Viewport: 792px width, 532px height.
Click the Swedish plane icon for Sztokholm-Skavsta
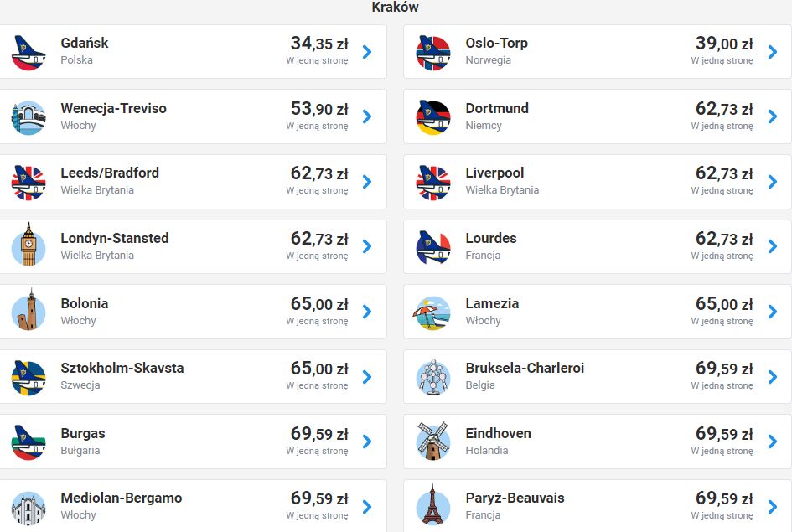28,376
